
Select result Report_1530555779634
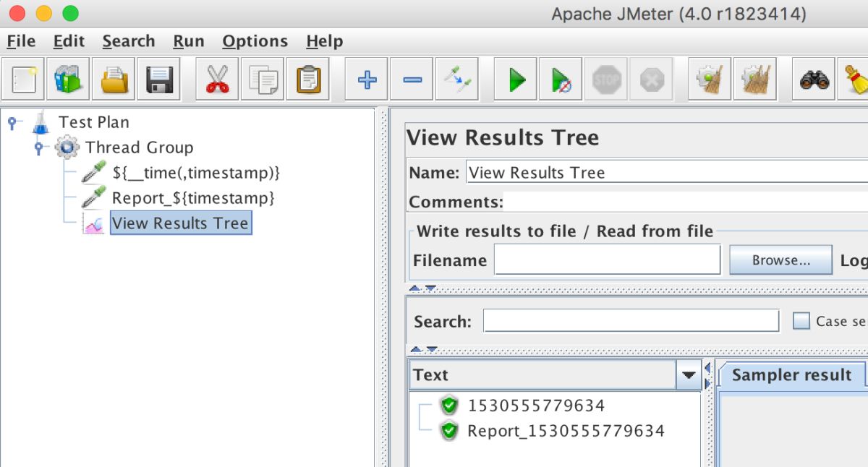[x=566, y=431]
